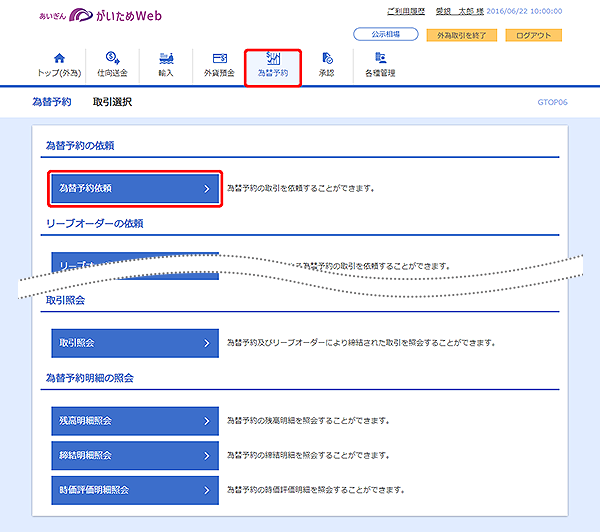Image resolution: width=600 pixels, height=532 pixels.
Task: Click the chevron arrow on 時価評価明細照会
Action: point(207,490)
